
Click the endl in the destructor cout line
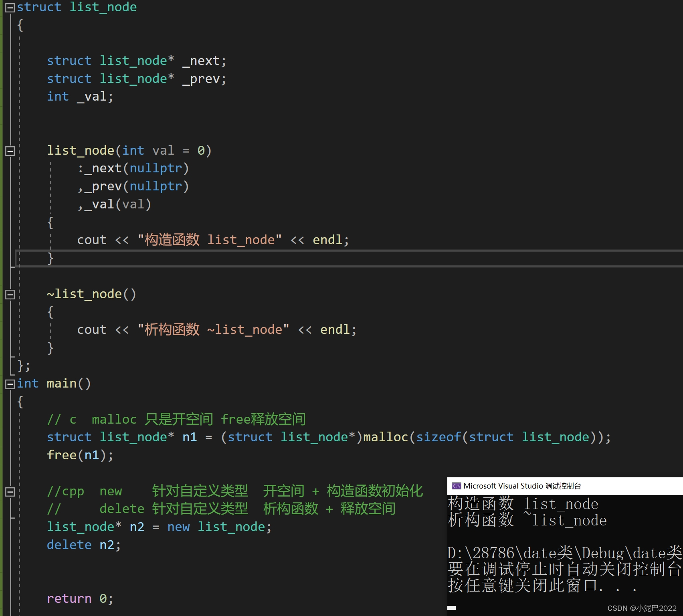335,330
